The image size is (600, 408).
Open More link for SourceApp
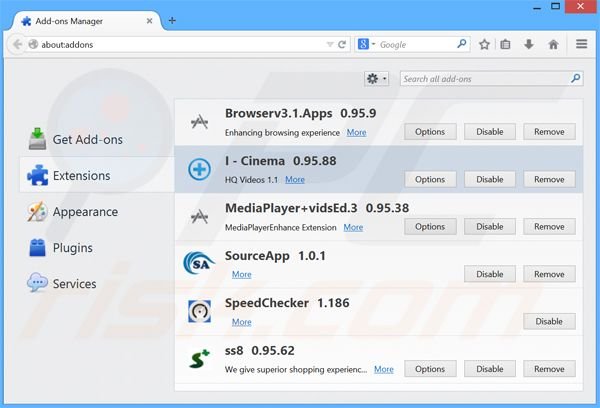tap(241, 274)
